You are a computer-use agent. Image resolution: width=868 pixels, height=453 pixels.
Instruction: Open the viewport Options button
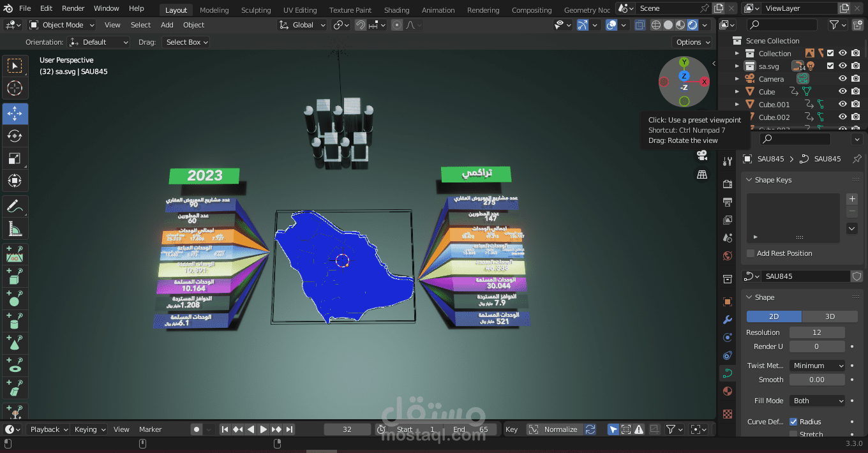pyautogui.click(x=692, y=41)
